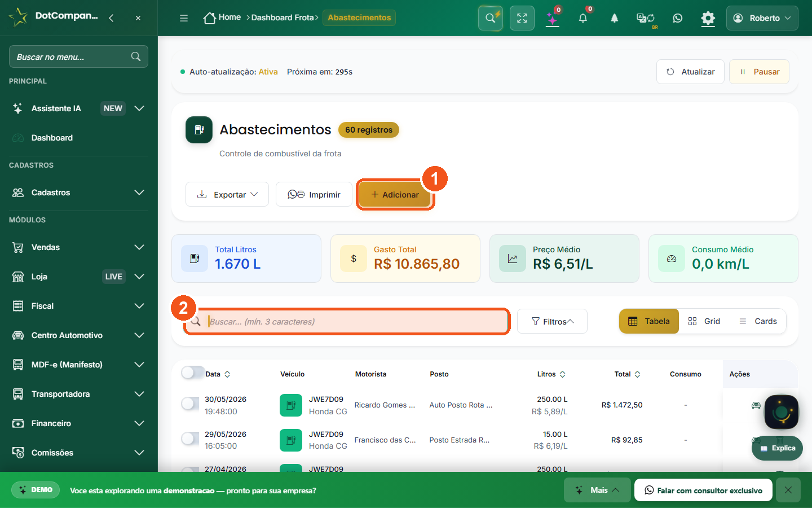
Task: Click the 60 registros badge
Action: pyautogui.click(x=369, y=130)
